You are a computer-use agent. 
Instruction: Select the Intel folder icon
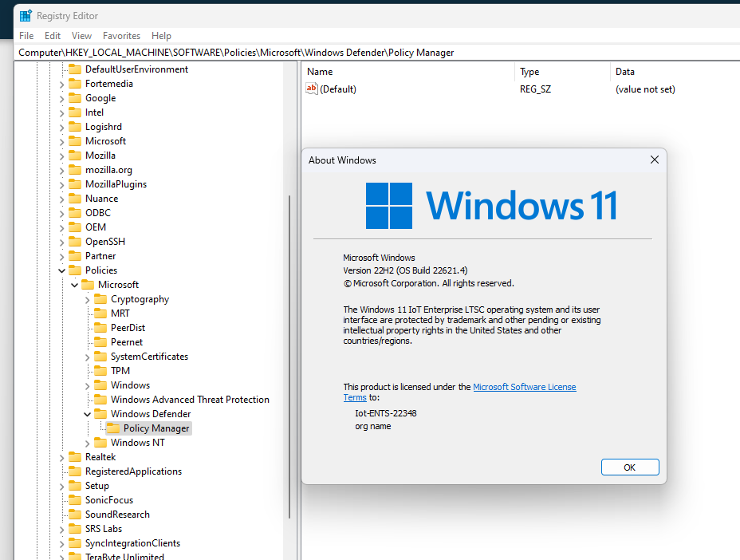(x=75, y=112)
